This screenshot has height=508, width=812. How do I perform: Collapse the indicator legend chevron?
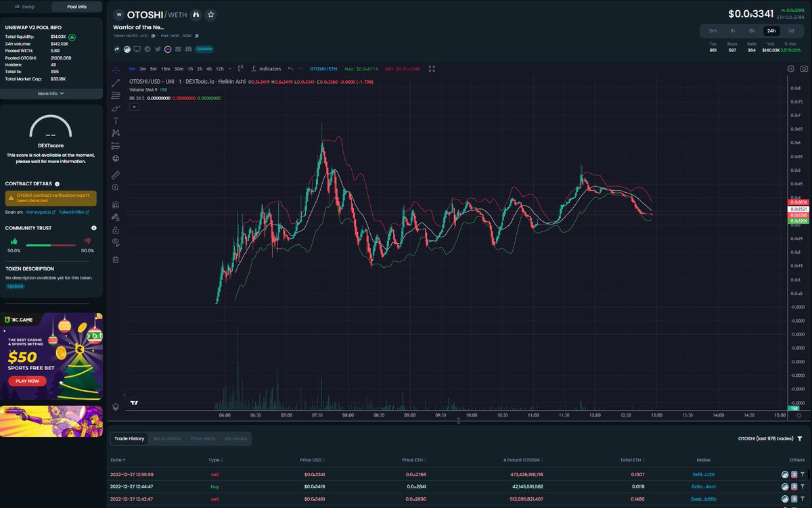[133, 106]
